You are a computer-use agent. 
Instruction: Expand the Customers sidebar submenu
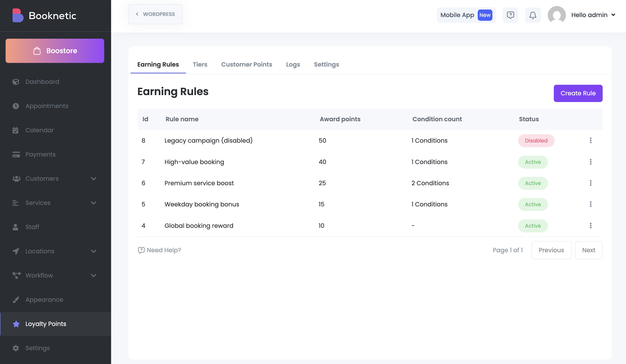click(x=94, y=179)
